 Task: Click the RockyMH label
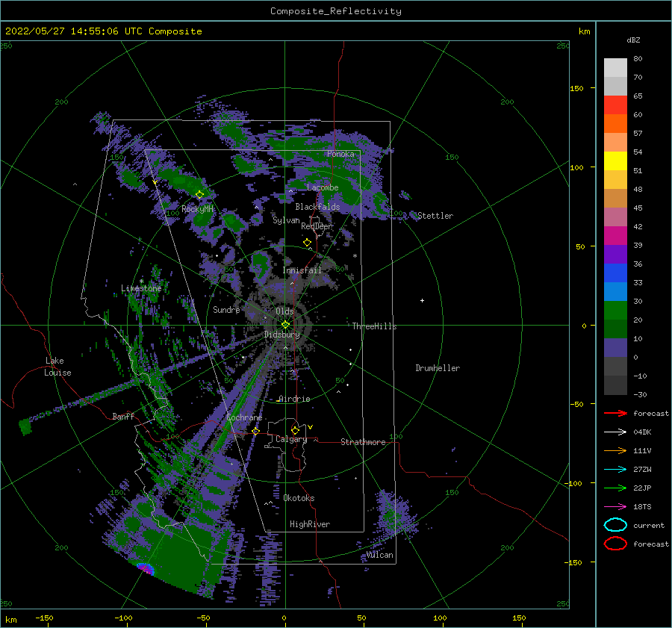point(197,209)
